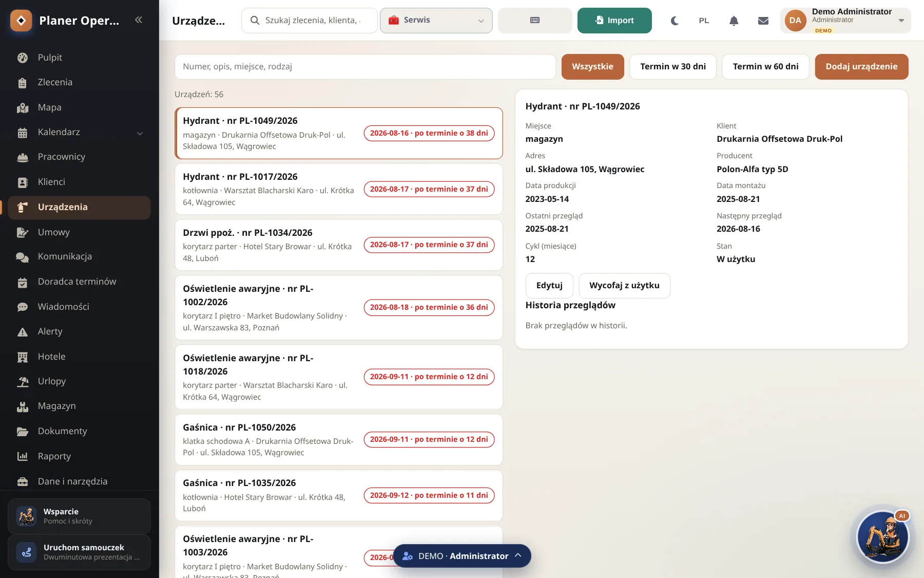Screen dimensions: 924x578
Task: Toggle dark mode moon icon
Action: click(675, 21)
